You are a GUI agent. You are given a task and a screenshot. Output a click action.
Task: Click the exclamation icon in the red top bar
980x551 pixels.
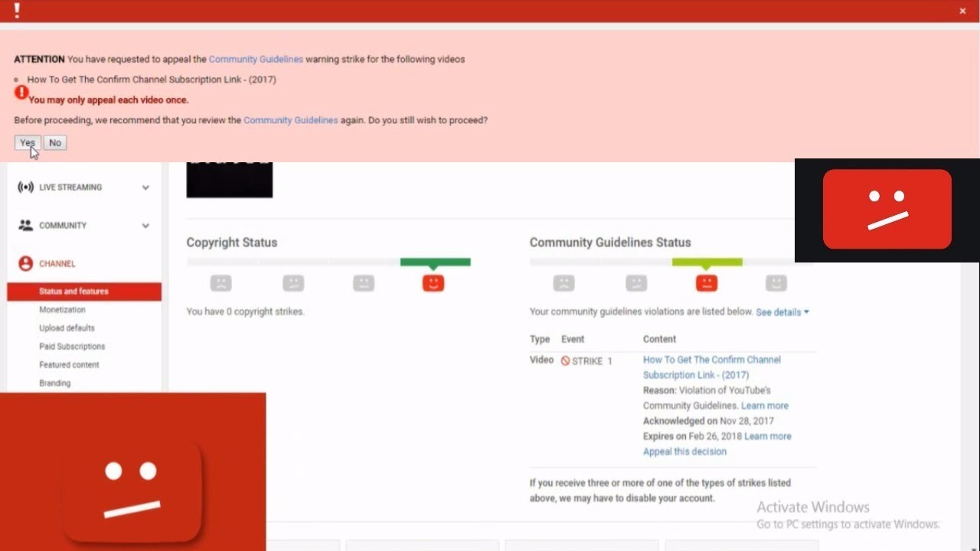pos(17,11)
